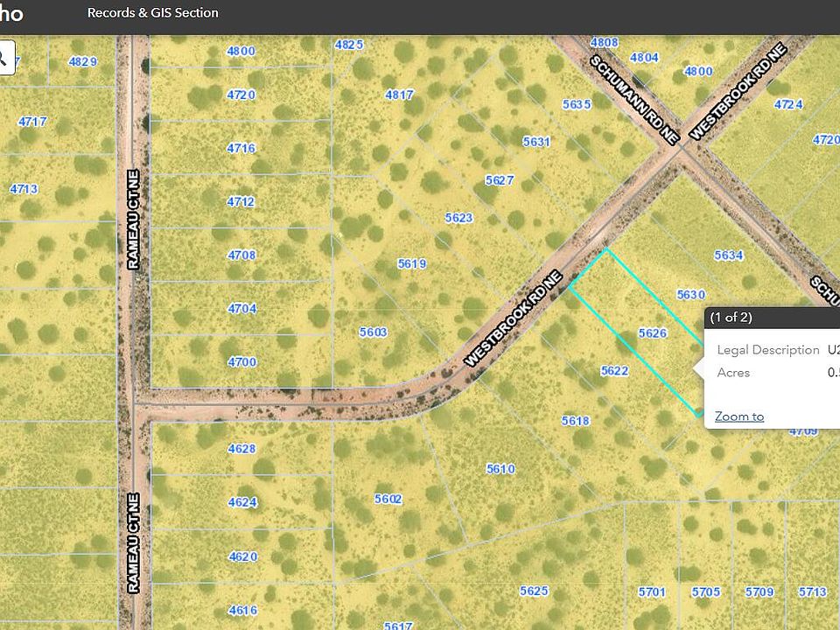Select parcel 5603 on the map

click(x=373, y=332)
